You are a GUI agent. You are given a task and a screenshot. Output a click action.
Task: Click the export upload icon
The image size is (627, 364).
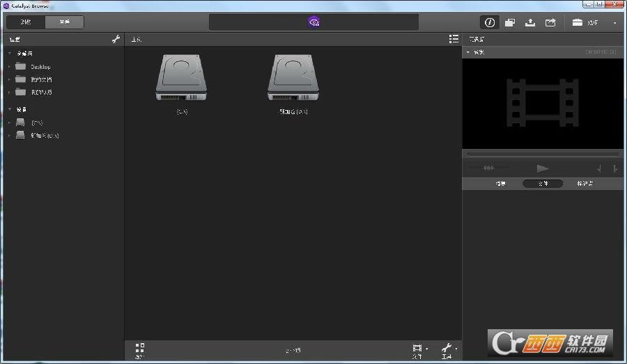(530, 22)
